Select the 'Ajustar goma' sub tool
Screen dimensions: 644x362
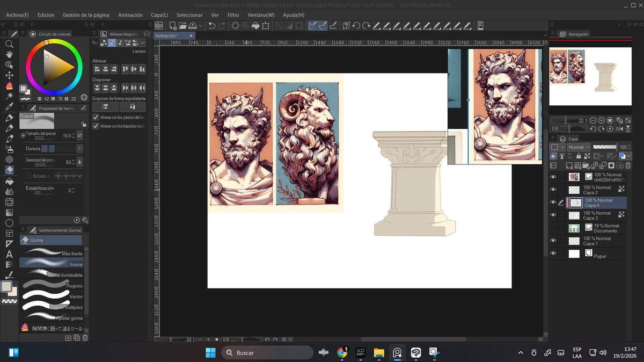tap(51, 317)
